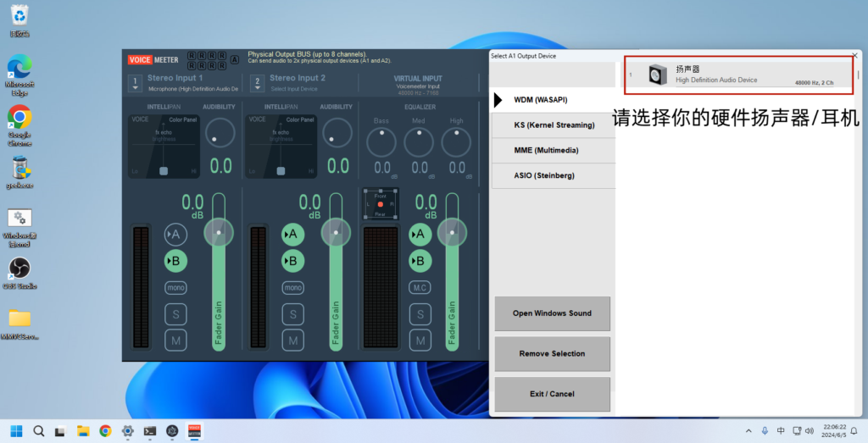Screen dimensions: 868x443
Task: Select the Windows batch file desktop icon
Action: (19, 227)
